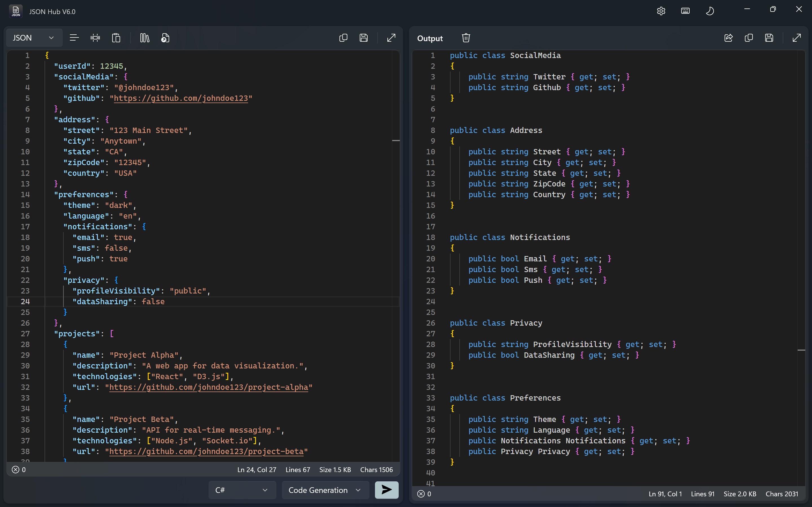The image size is (812, 507).
Task: Open the app settings gear
Action: click(661, 10)
